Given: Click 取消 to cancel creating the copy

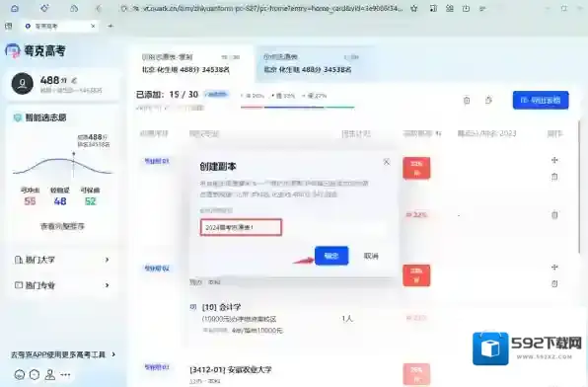Looking at the screenshot, I should coord(371,256).
